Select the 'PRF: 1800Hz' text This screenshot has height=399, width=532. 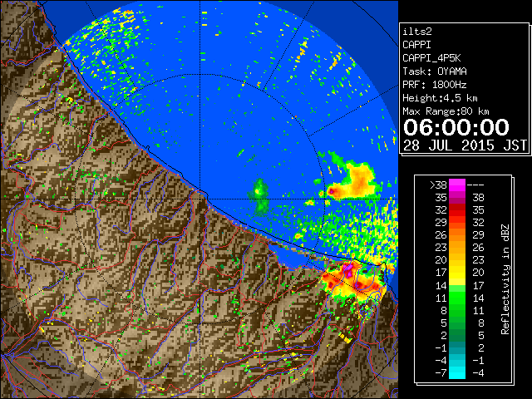point(435,85)
